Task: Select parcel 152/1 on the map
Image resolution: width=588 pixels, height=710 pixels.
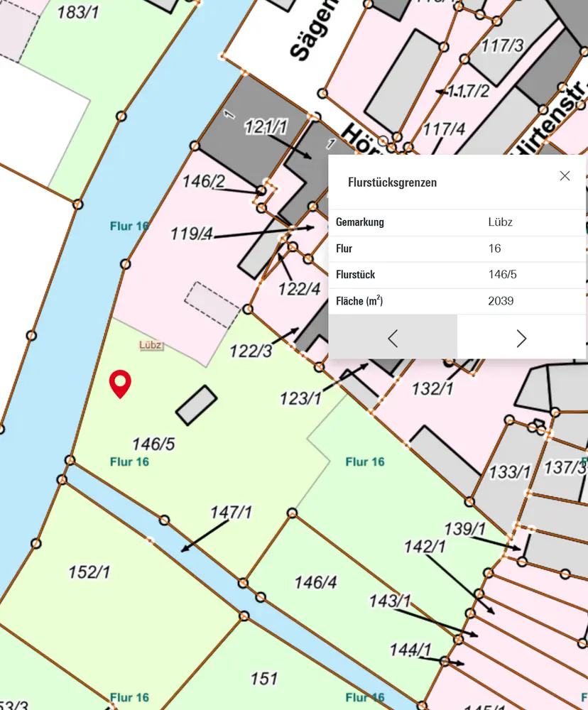Action: pos(89,572)
